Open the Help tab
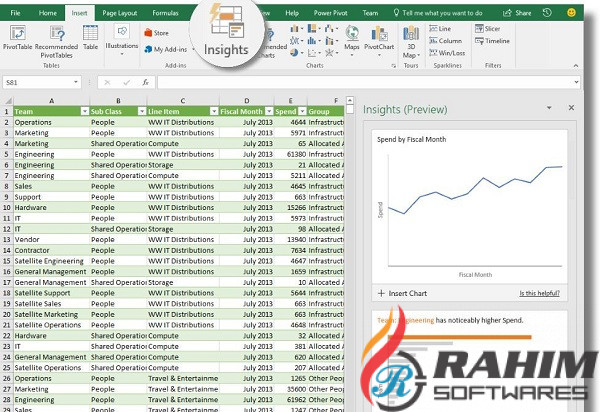Viewport: 600px width, 412px height. 292,13
